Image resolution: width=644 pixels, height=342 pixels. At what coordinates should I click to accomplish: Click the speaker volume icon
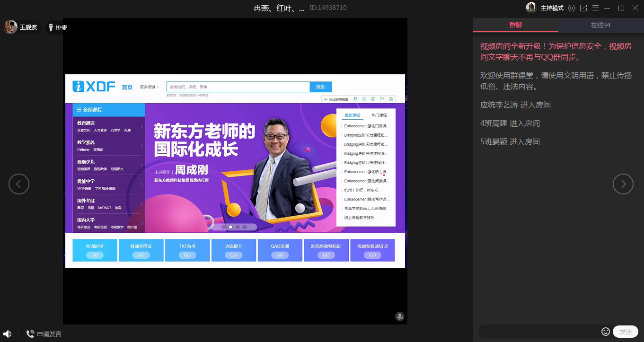[7, 334]
